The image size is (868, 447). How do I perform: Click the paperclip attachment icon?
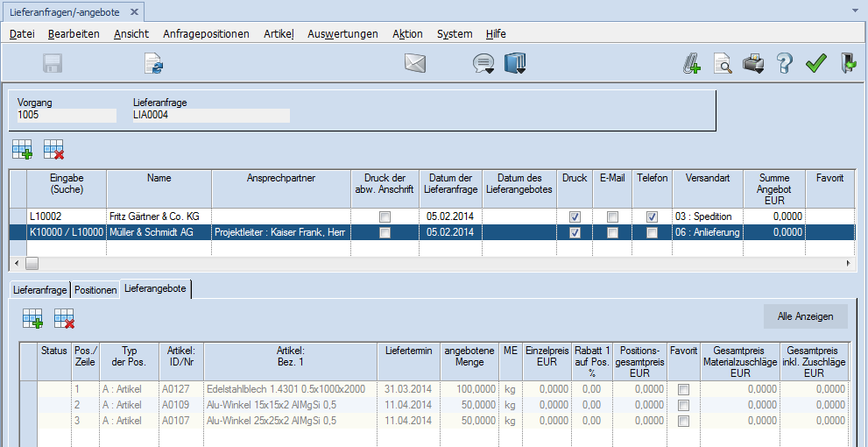click(692, 63)
